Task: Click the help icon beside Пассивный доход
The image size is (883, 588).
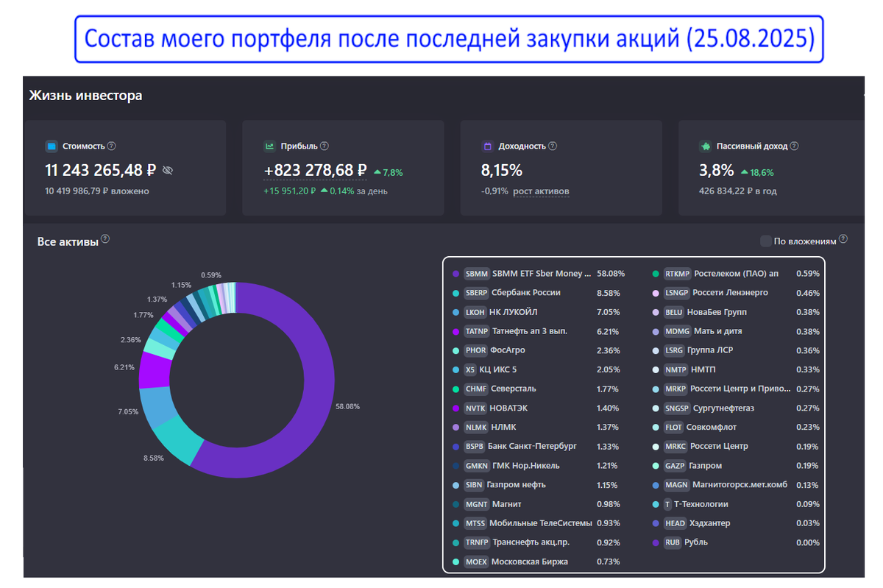Action: (x=795, y=146)
